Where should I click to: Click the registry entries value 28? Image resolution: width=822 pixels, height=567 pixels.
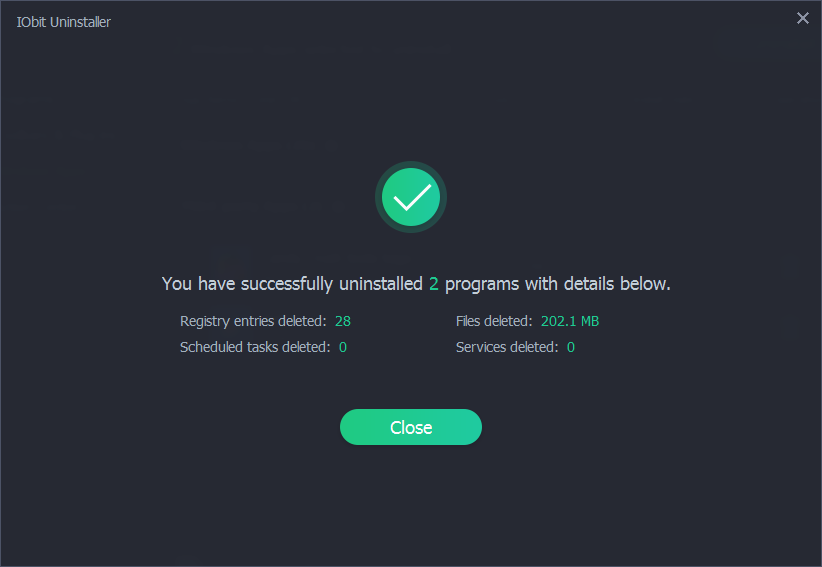tap(343, 321)
